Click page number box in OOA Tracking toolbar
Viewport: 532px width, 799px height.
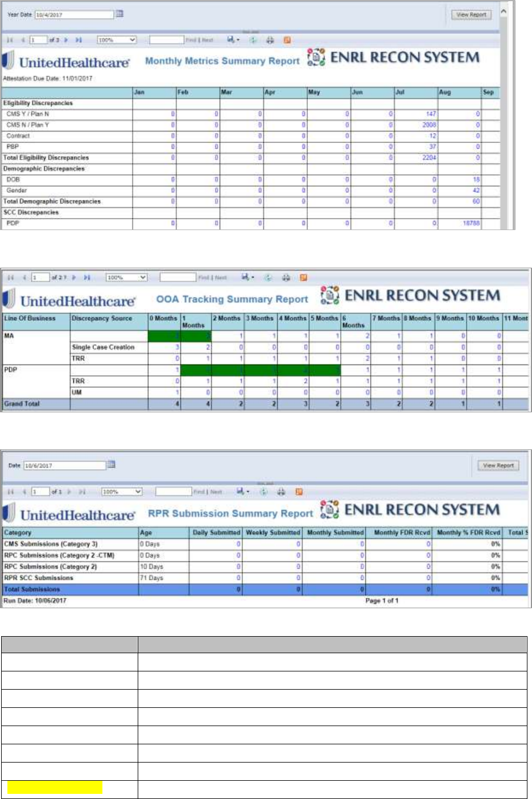click(40, 277)
